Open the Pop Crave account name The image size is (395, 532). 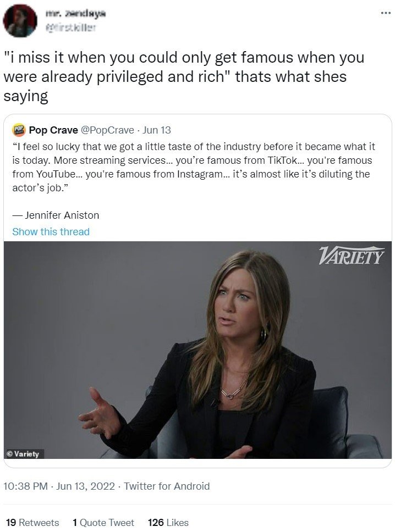pyautogui.click(x=53, y=130)
